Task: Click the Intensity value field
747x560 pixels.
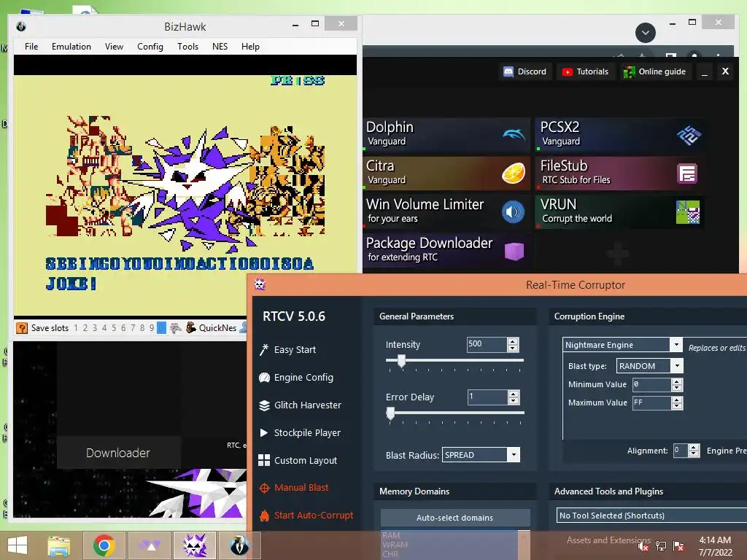Action: click(x=487, y=344)
